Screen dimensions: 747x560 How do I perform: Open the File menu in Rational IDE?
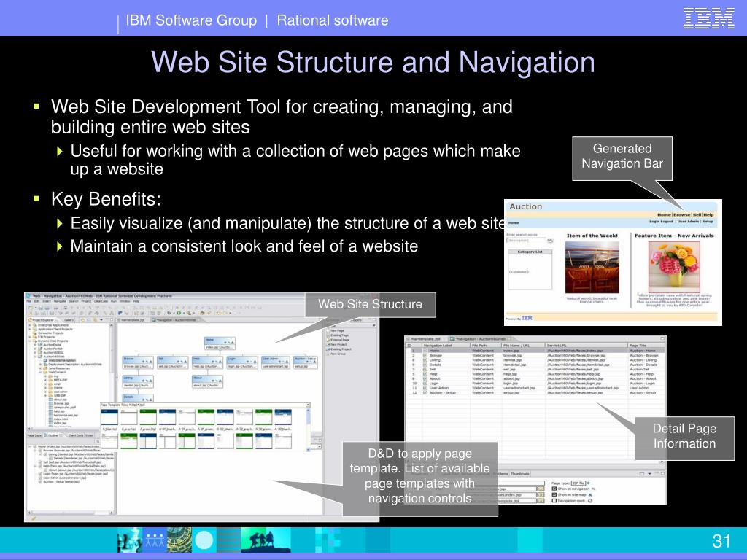coord(28,301)
